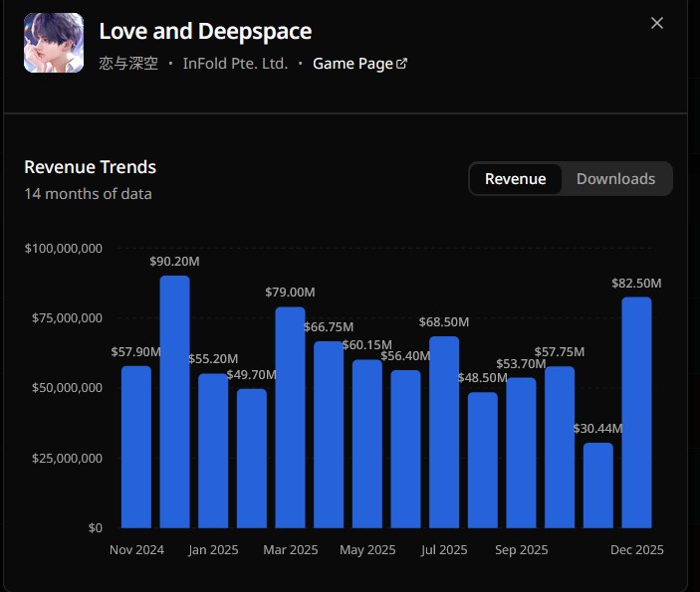Click the $48.50M revenue bar

[483, 460]
